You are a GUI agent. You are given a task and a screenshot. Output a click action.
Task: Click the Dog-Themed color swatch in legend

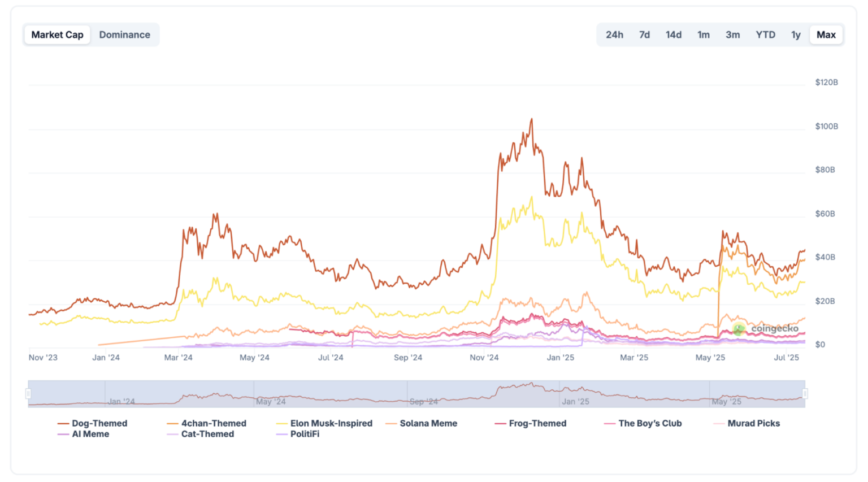[x=63, y=423]
